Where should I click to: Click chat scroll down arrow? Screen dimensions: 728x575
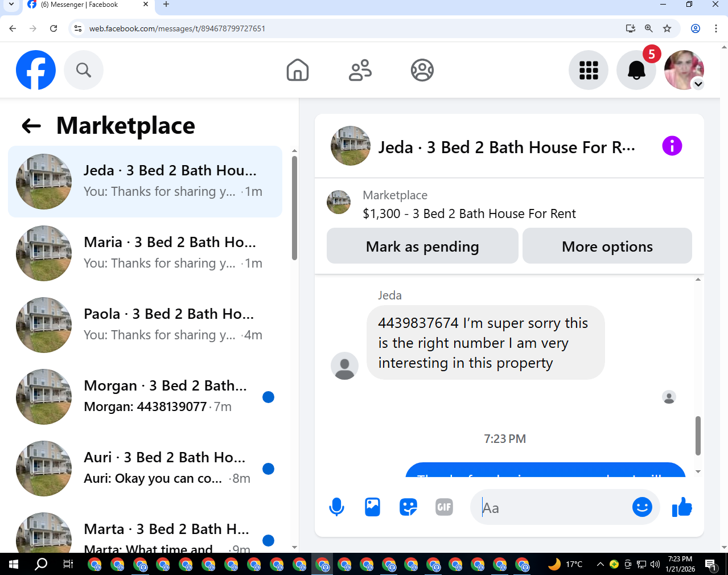[x=698, y=472]
